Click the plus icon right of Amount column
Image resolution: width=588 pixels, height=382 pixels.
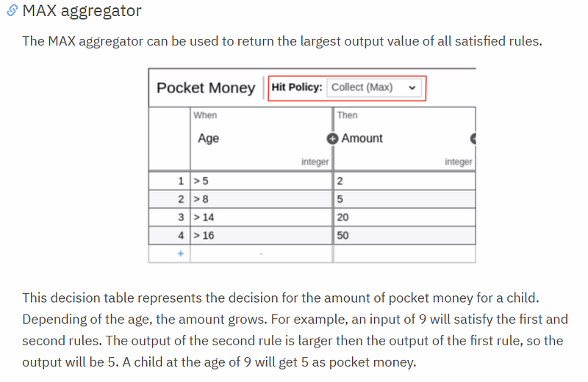tap(473, 139)
